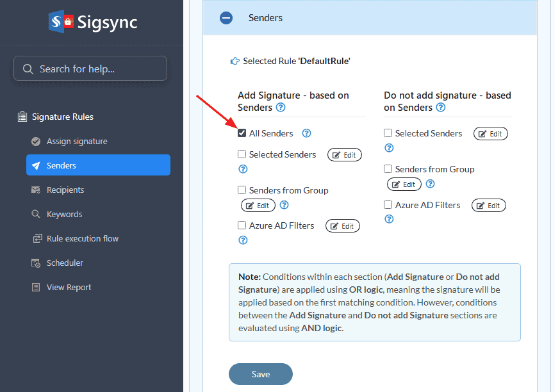560x392 pixels.
Task: Click the Save button
Action: pos(260,374)
